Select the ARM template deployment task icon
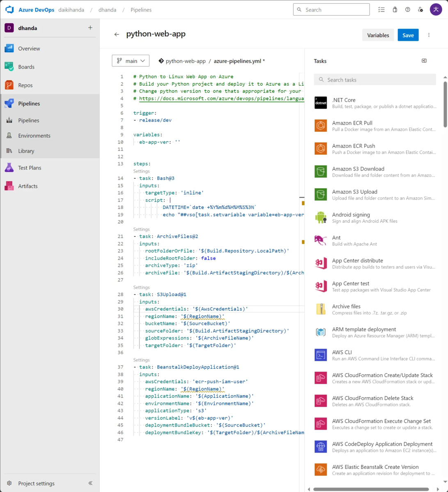Viewport: 448px width, 492px height. [x=320, y=333]
